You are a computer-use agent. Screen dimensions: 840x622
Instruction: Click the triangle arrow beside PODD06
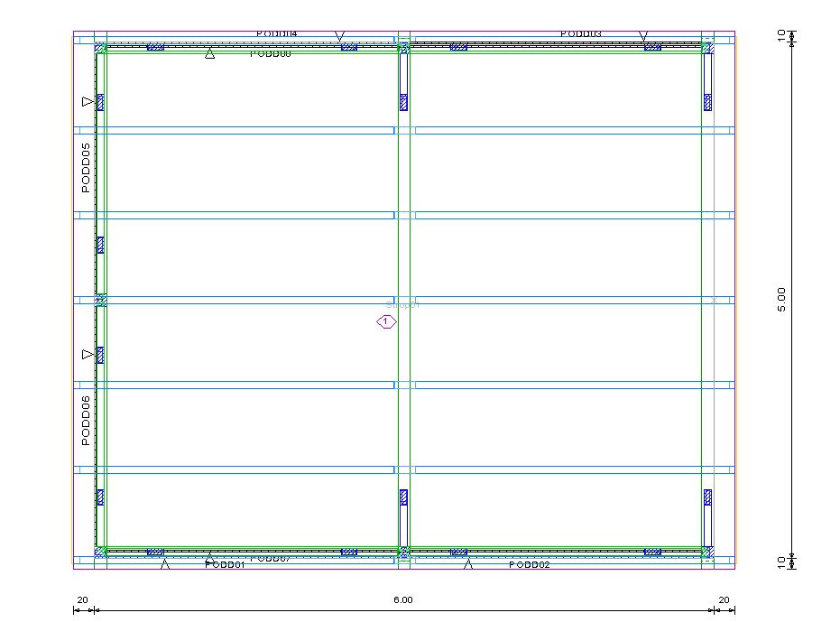(x=87, y=355)
